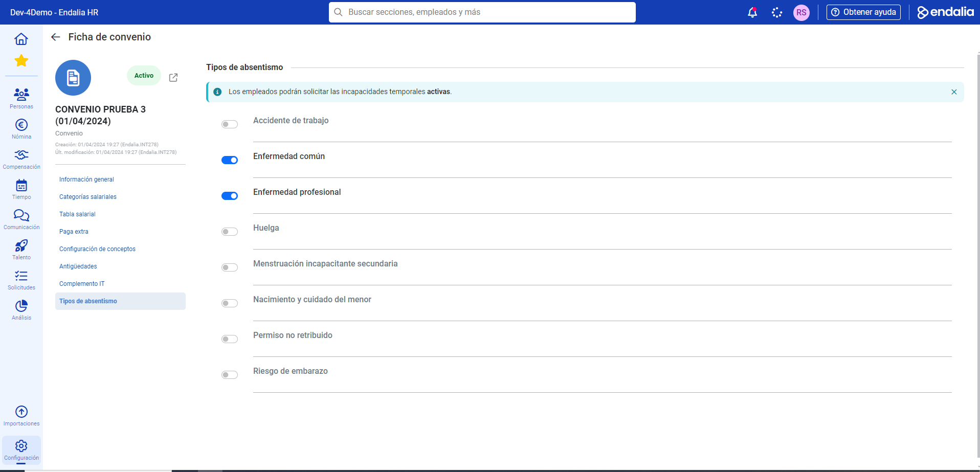Open Talento rocket section
The image size is (980, 472).
click(x=21, y=249)
